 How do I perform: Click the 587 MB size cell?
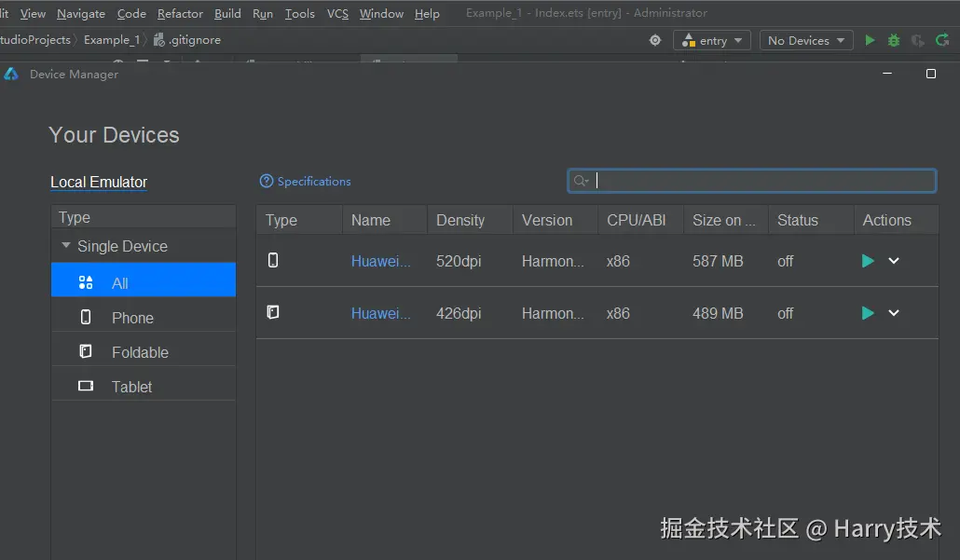718,261
